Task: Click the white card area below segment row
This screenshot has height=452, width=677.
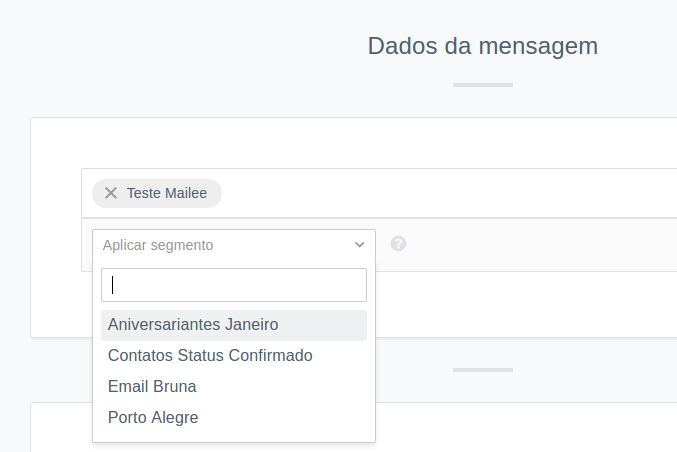Action: coord(518,304)
